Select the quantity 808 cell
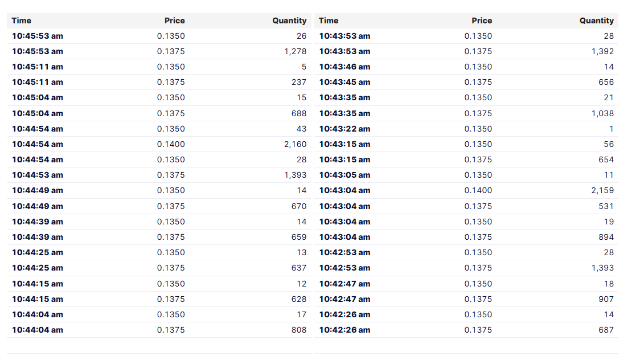Image resolution: width=644 pixels, height=360 pixels. [299, 330]
